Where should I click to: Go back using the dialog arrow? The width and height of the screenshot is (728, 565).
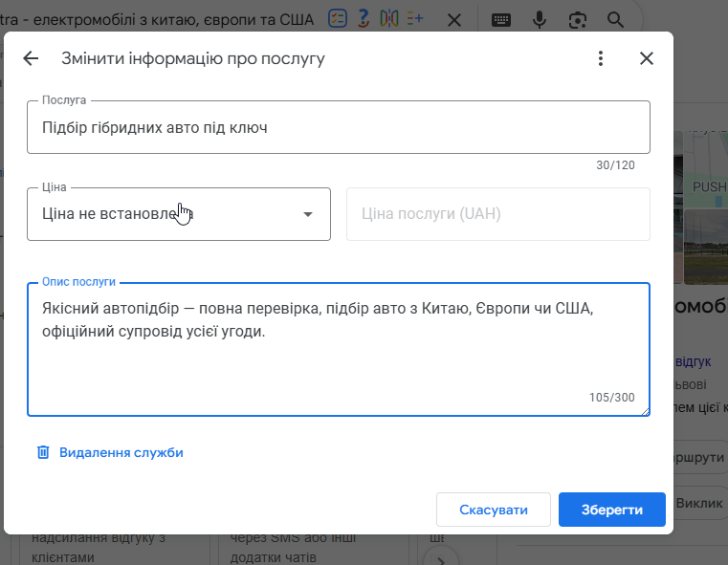click(31, 58)
